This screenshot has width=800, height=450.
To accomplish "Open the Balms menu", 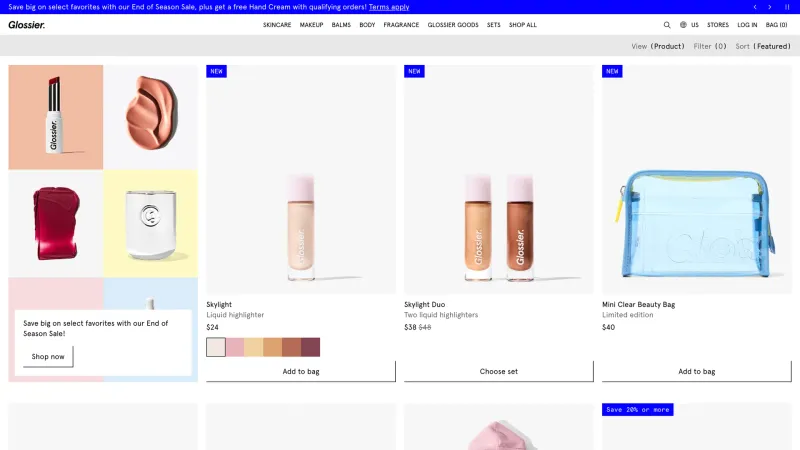I will [x=341, y=24].
